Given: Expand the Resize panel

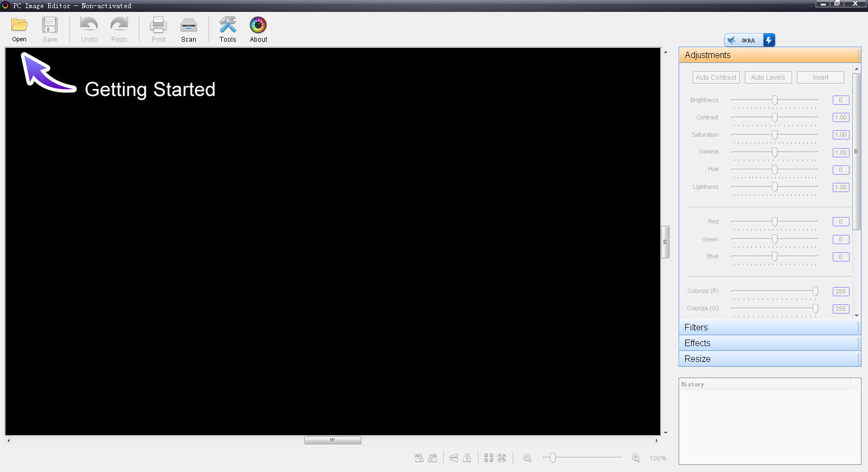Looking at the screenshot, I should pyautogui.click(x=769, y=359).
